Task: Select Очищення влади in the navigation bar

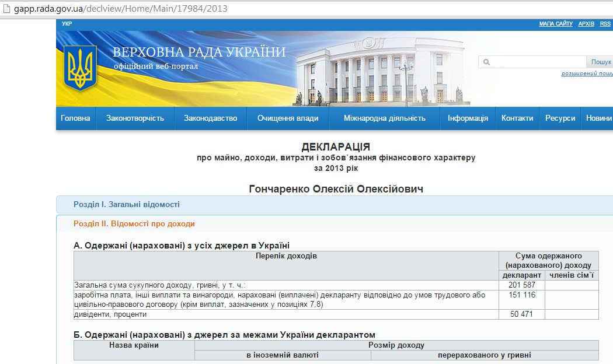Action: [288, 118]
